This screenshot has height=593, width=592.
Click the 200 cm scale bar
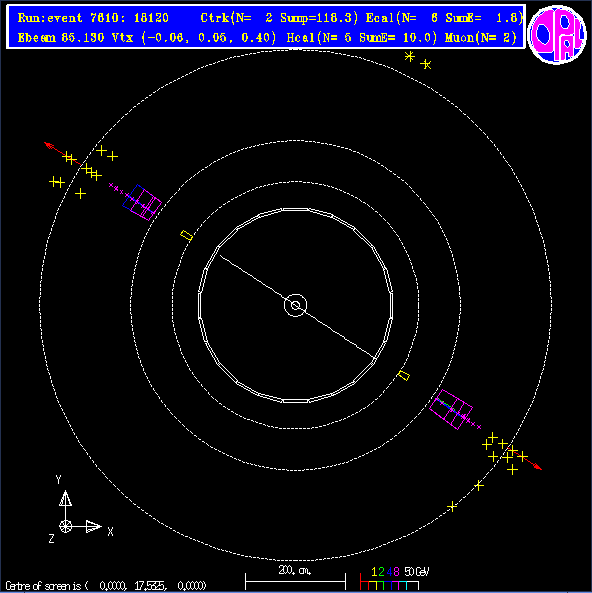tap(295, 578)
